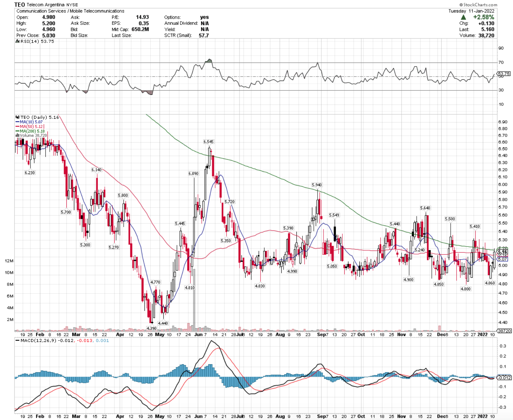The height and width of the screenshot is (420, 513).
Task: Click the Low 4.960 value
Action: [x=49, y=29]
